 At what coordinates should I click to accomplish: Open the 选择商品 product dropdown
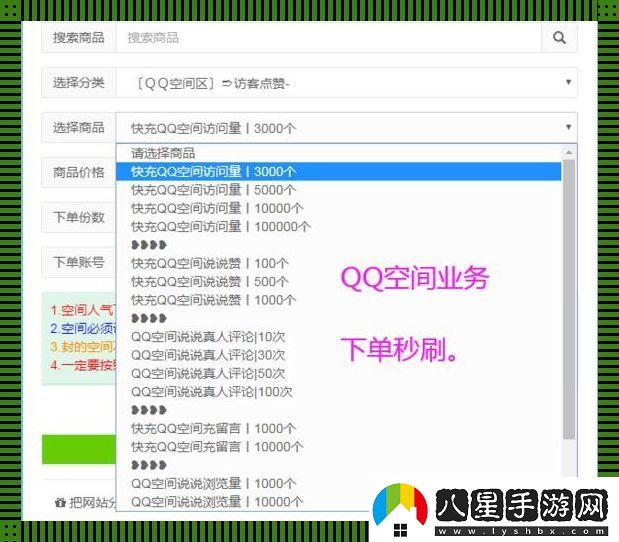click(x=347, y=128)
